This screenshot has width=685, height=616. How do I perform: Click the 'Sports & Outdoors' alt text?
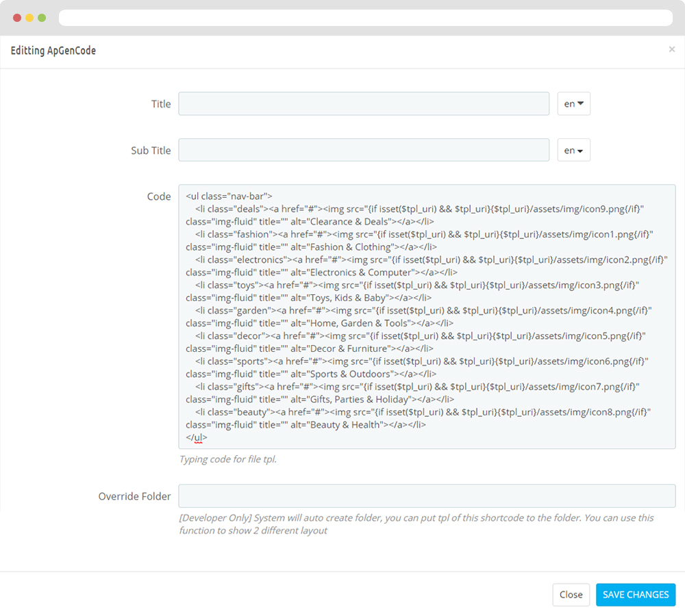pyautogui.click(x=350, y=374)
